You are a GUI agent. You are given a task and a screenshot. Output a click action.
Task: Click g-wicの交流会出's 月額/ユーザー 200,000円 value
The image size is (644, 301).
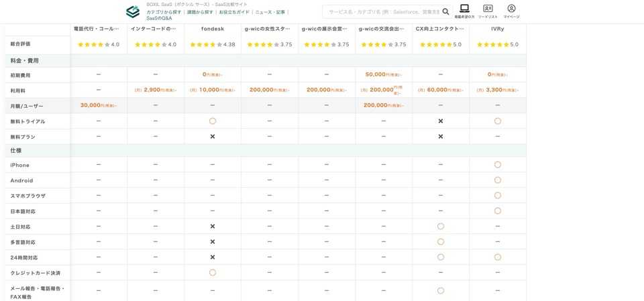tap(384, 105)
